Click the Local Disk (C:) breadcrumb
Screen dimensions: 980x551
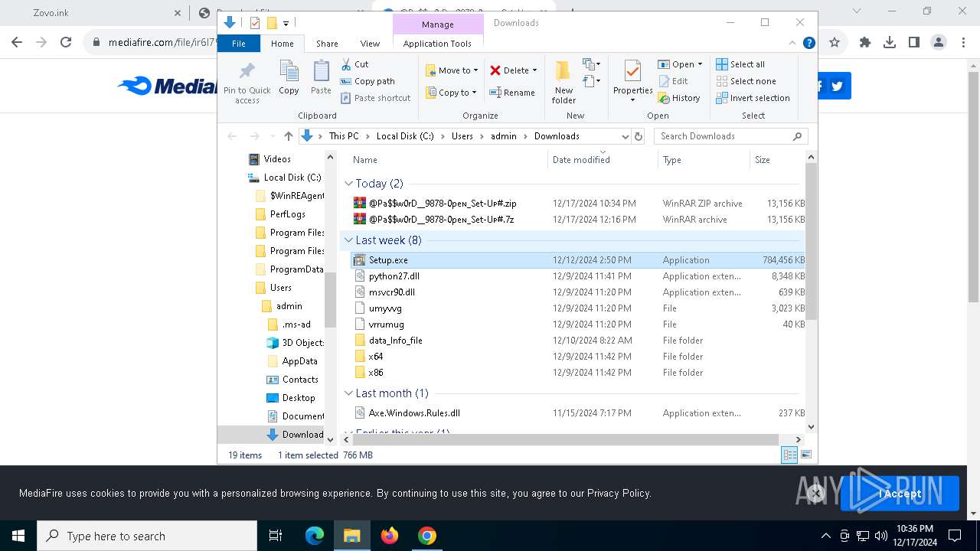tap(405, 136)
